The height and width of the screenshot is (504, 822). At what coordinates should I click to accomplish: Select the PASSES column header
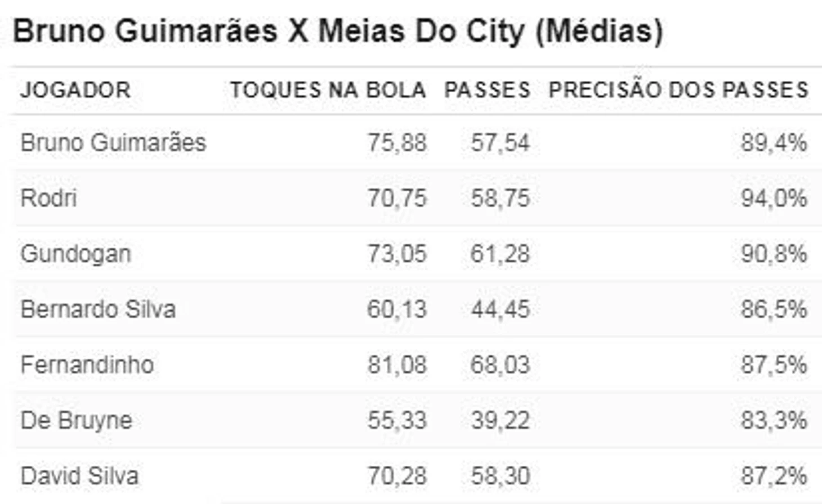click(487, 90)
